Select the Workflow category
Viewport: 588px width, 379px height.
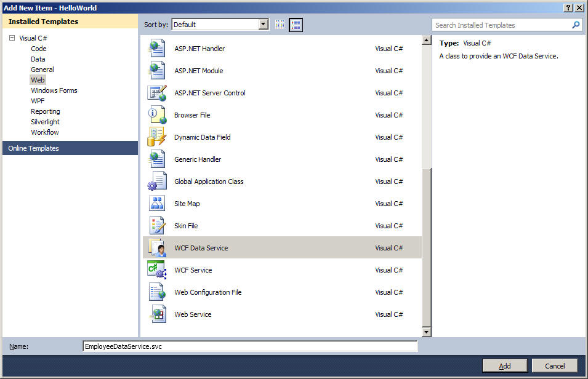pos(44,132)
